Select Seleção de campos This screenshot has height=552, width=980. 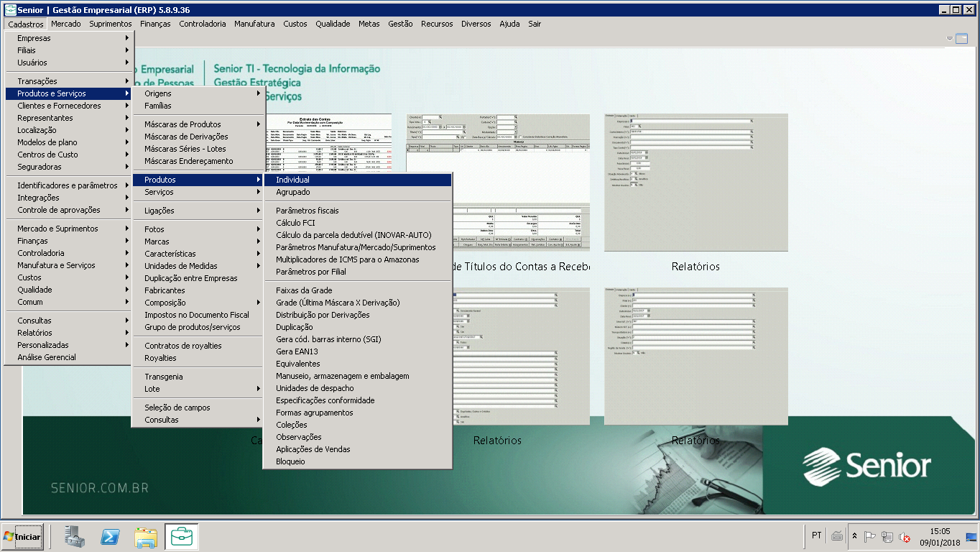tap(198, 408)
